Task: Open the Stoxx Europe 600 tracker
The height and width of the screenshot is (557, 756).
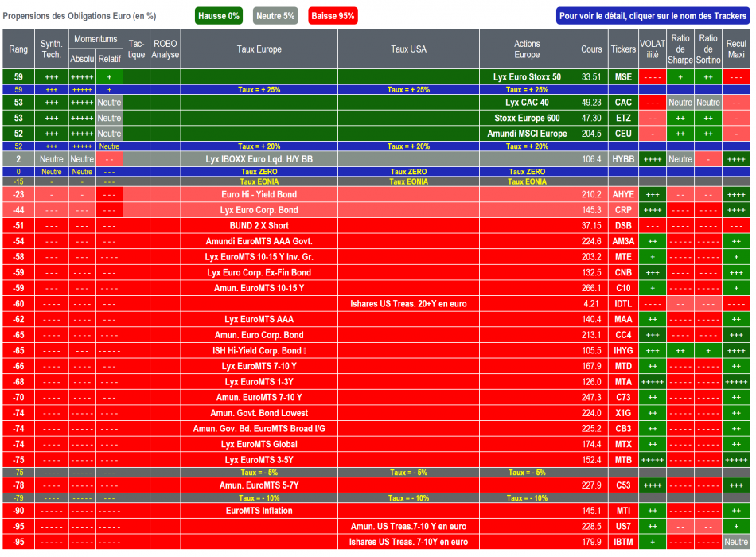Action: pos(527,118)
